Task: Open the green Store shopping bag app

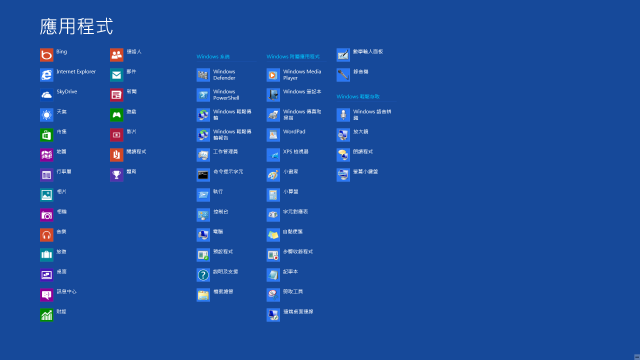Action: tap(47, 135)
